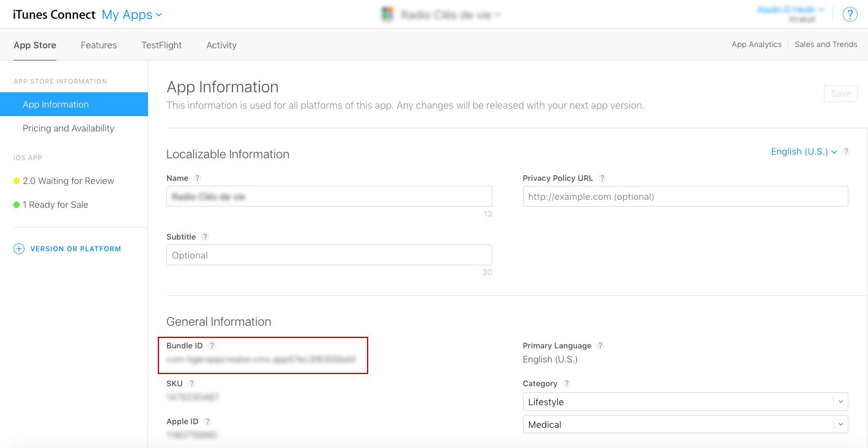Image resolution: width=868 pixels, height=448 pixels.
Task: Click the help icon beside Privacy Policy URL
Action: pos(602,178)
